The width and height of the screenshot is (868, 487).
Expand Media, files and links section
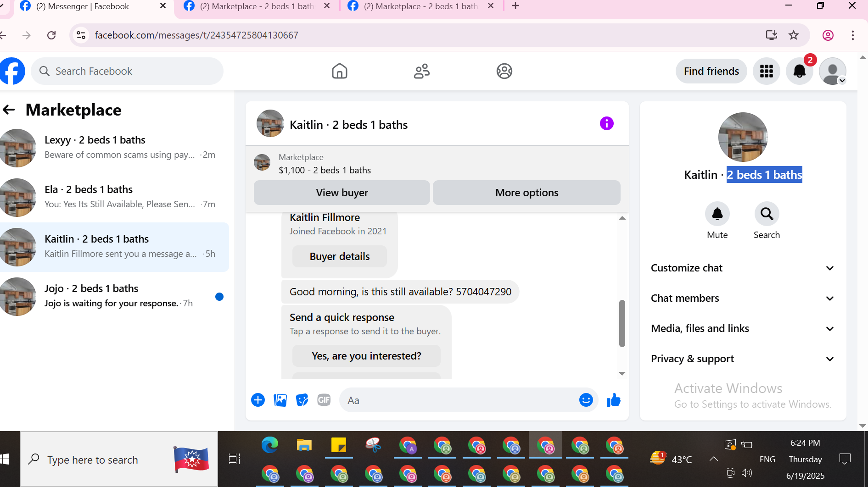743,329
